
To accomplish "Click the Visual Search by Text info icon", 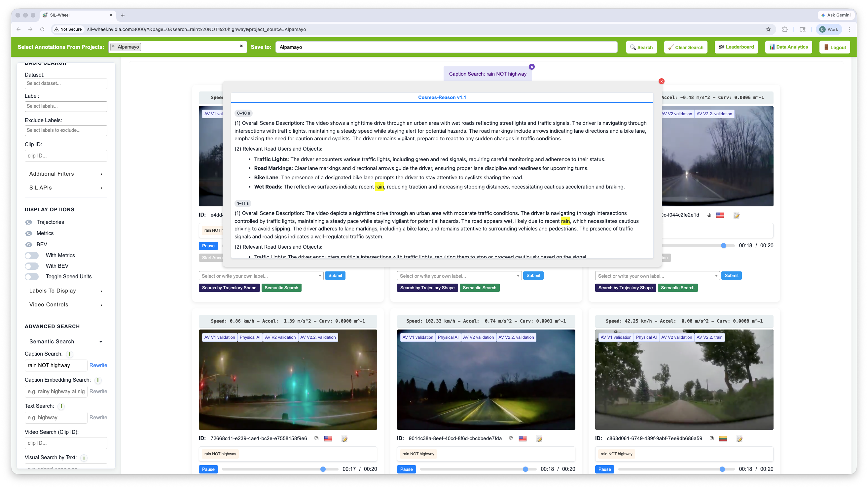I will [84, 458].
